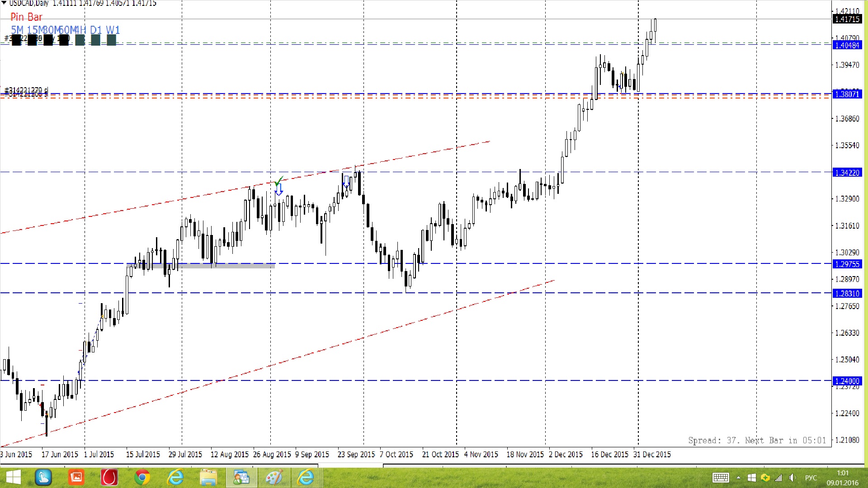Select the 4H timeframe label
Image resolution: width=868 pixels, height=488 pixels.
(80, 30)
